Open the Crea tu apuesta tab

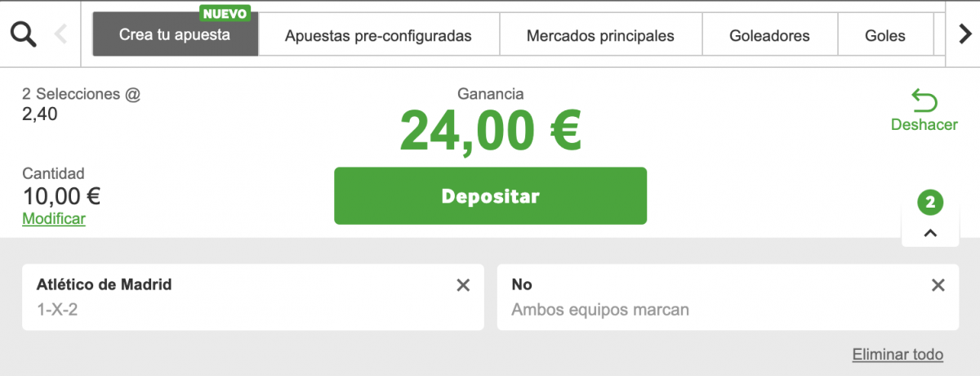click(175, 35)
